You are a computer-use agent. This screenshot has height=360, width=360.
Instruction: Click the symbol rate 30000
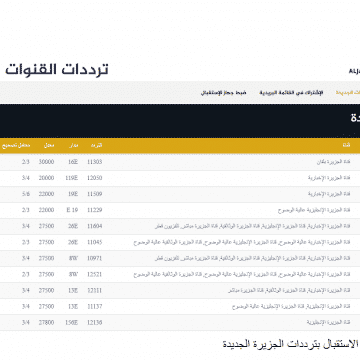point(46,162)
